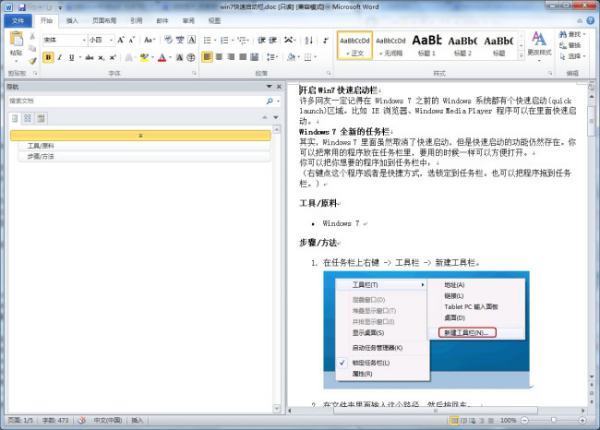The image size is (600, 430).
Task: Click the Sort A-Z icon
Action: (x=309, y=40)
